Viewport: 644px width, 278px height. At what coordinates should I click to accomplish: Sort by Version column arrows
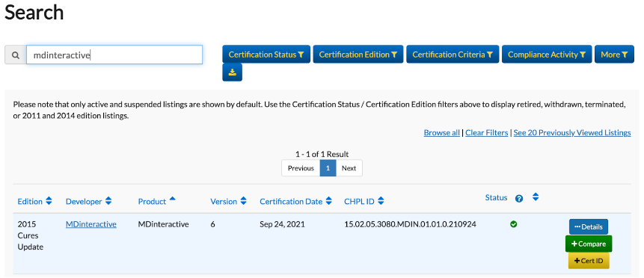tap(244, 201)
